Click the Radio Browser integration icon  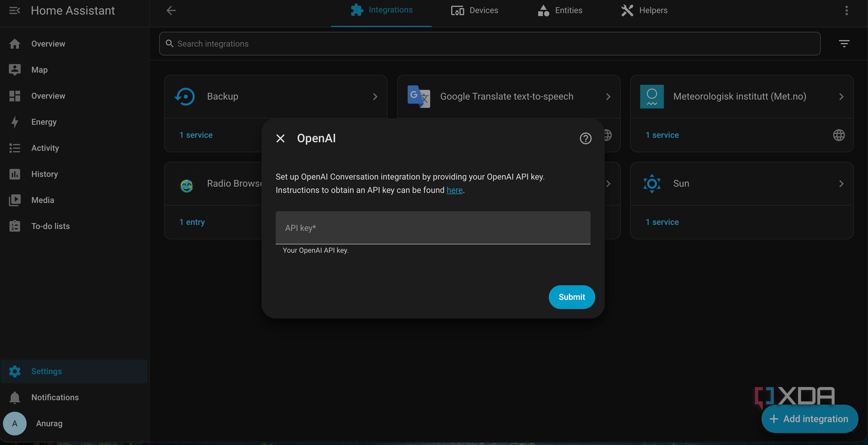187,185
